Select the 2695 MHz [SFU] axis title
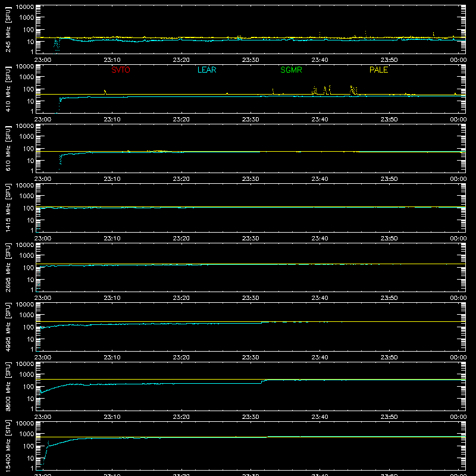The height and width of the screenshot is (476, 476). (8, 268)
